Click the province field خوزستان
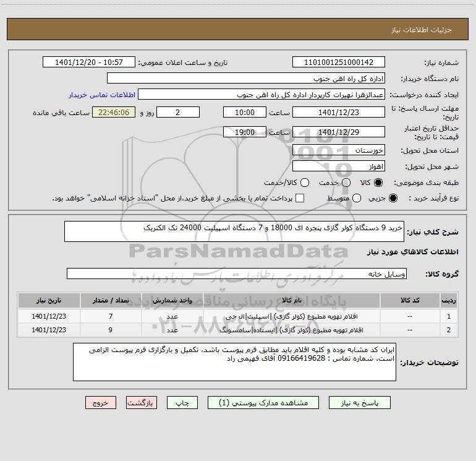 tap(339, 150)
